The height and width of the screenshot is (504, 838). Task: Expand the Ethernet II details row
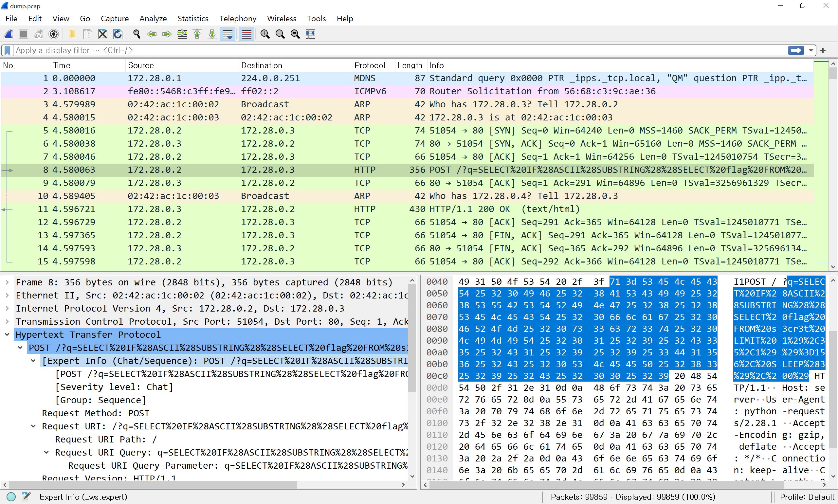point(7,296)
